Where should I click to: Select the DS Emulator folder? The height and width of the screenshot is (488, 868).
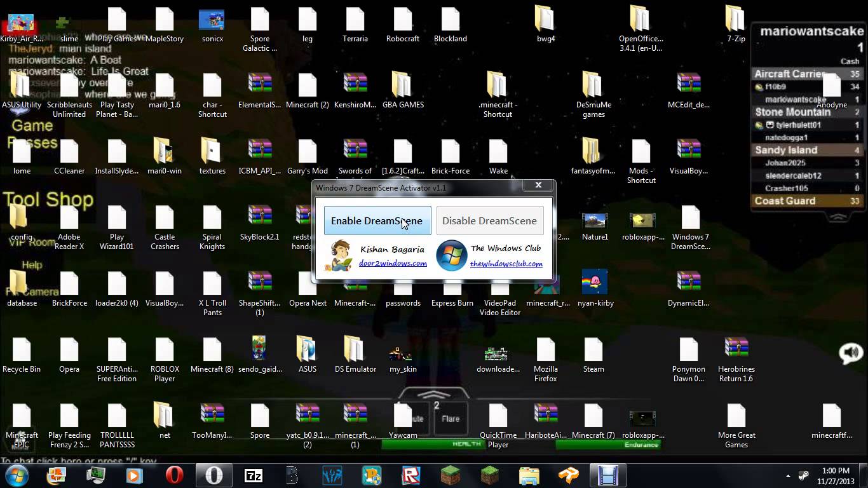click(x=355, y=355)
